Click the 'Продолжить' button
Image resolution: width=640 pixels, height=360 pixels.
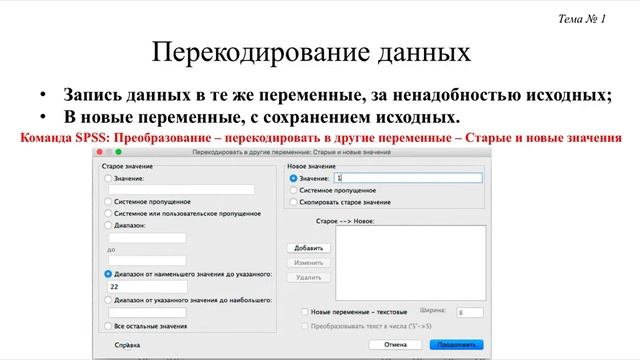click(456, 345)
